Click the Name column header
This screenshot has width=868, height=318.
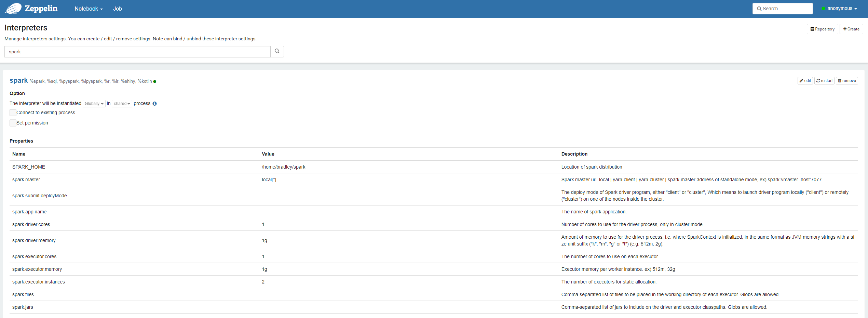[x=19, y=154]
